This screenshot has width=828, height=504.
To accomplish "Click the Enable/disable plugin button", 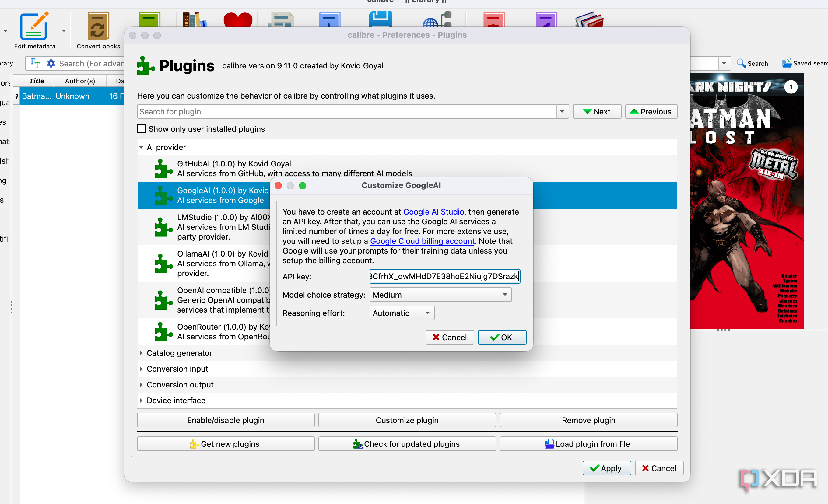I will [x=226, y=420].
